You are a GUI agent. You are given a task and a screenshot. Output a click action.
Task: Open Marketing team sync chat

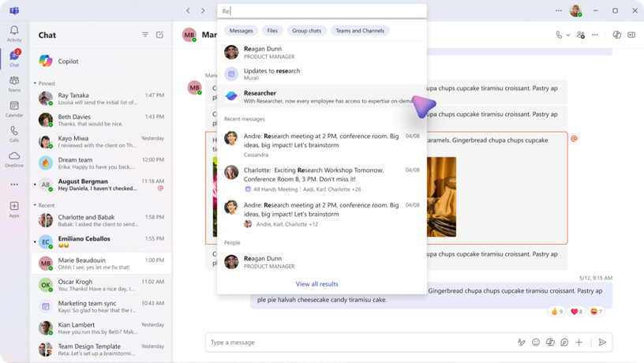[101, 306]
